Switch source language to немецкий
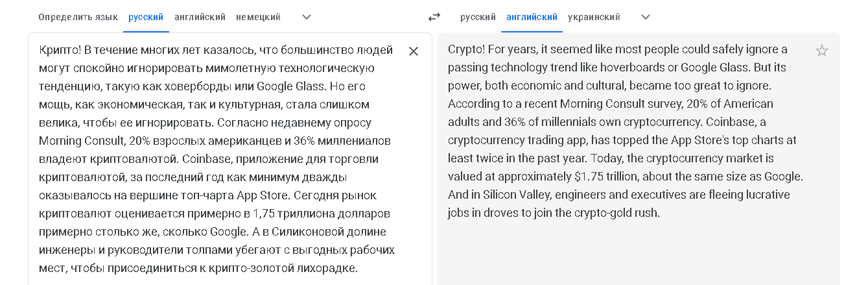Viewport: 868px width, 285px height. [258, 17]
